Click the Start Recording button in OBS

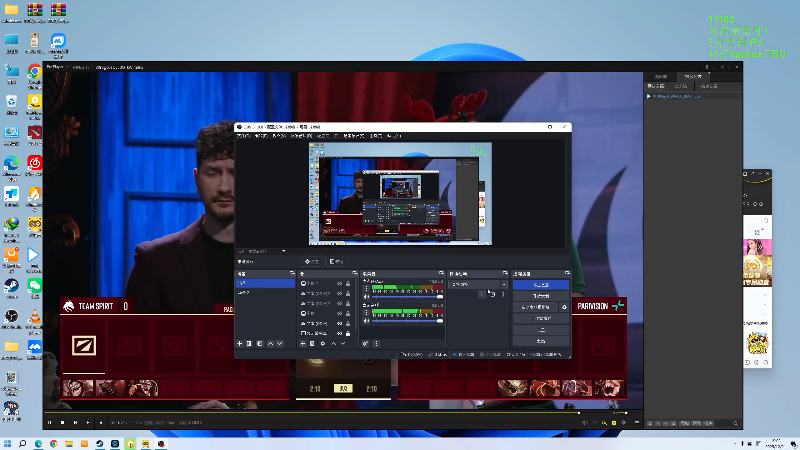point(541,296)
